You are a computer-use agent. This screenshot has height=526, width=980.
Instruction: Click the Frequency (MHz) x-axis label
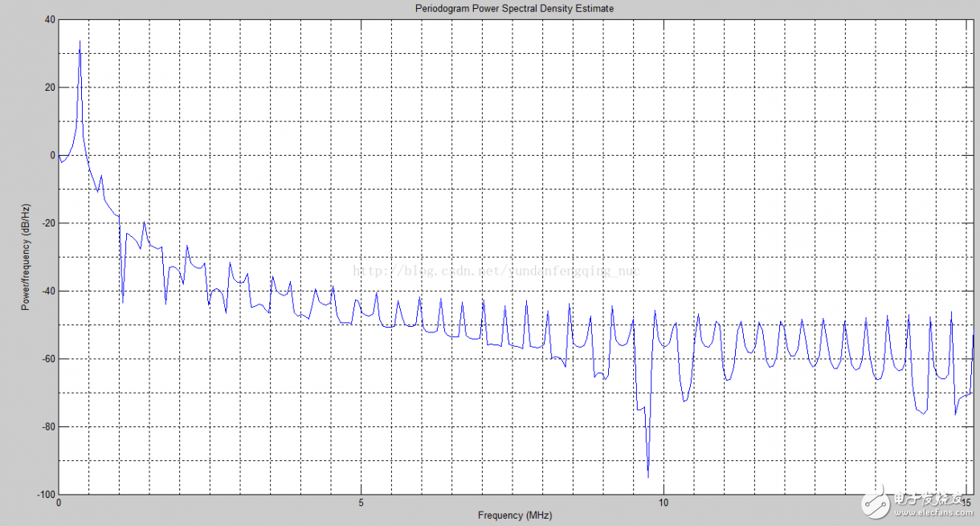(x=514, y=516)
